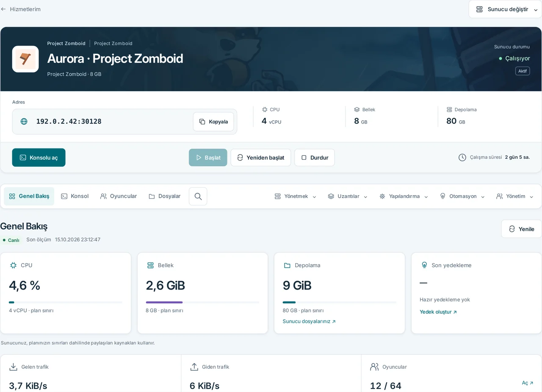Click the back arrow beside Hizmetlerim
542x392 pixels.
[3, 9]
